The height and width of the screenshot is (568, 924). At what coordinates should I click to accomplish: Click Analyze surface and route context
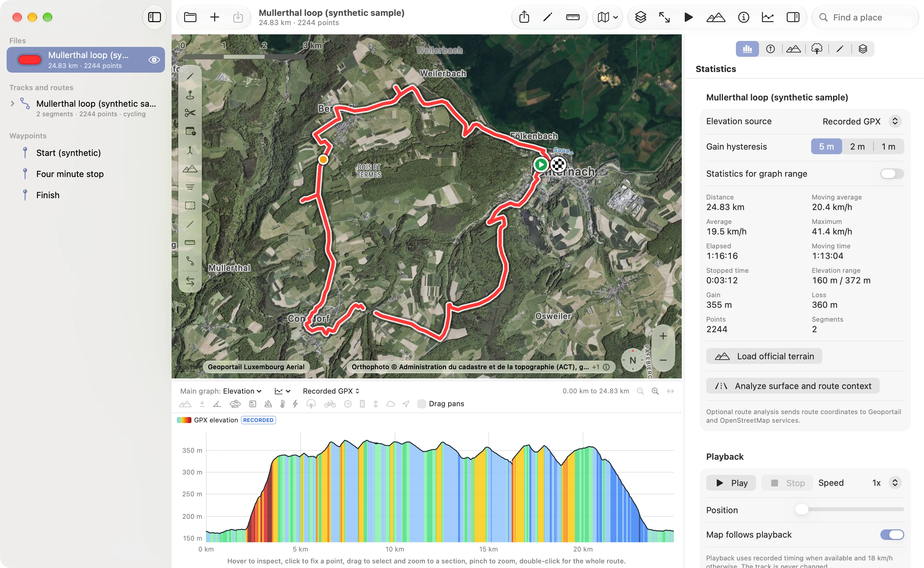pos(793,386)
